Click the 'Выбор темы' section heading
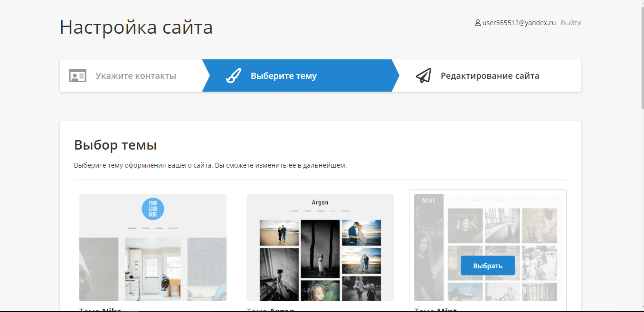 115,145
